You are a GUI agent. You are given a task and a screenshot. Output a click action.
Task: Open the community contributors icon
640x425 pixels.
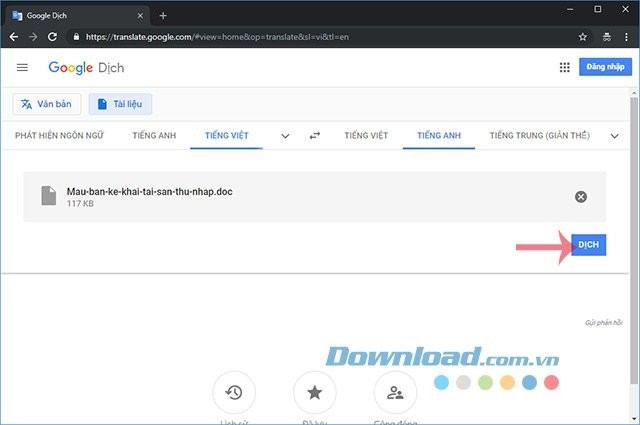point(395,392)
